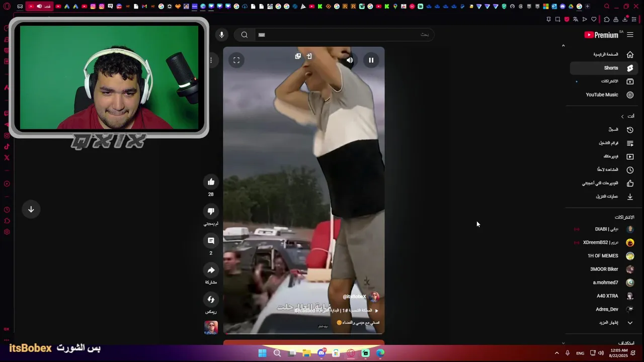644x362 pixels.
Task: Open Opera GX main menu logo
Action: coord(7,7)
